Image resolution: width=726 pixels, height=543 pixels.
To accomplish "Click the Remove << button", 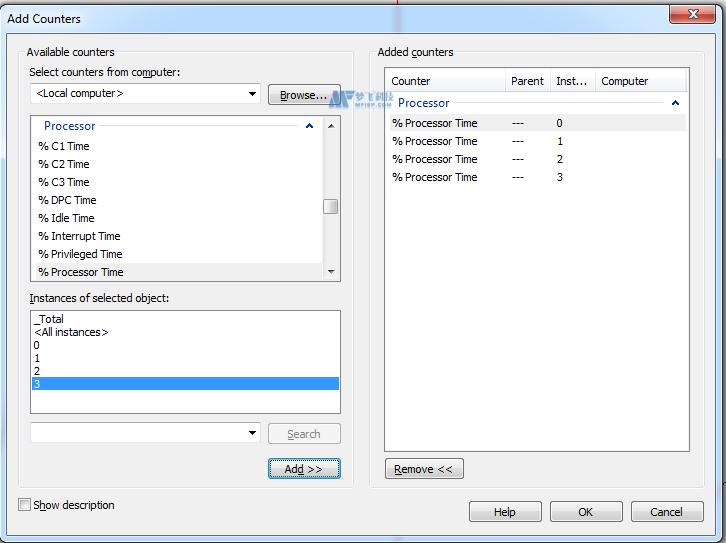I will pos(424,469).
